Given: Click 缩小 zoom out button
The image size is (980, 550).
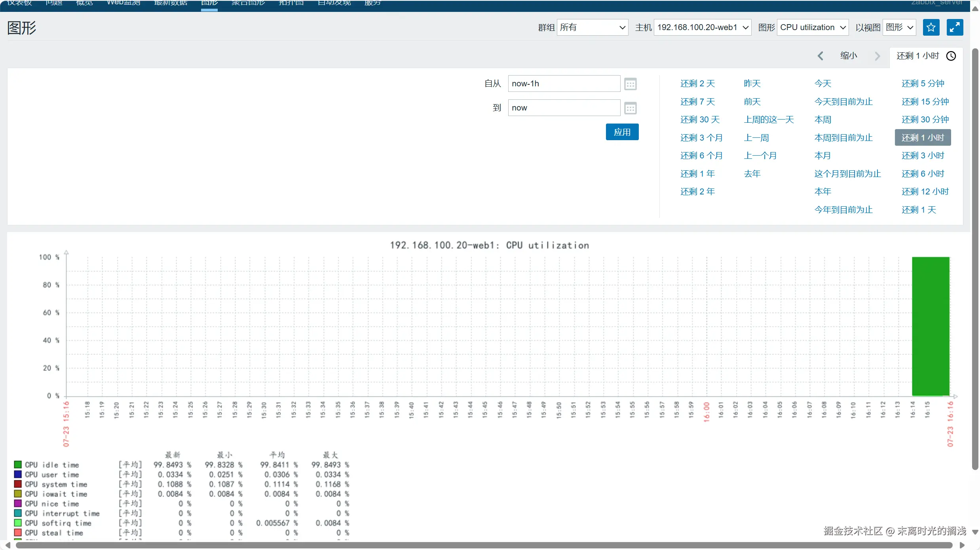Looking at the screenshot, I should (x=849, y=56).
